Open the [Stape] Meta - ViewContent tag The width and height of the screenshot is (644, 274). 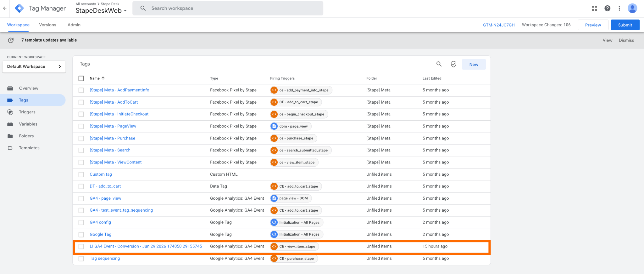tap(116, 162)
